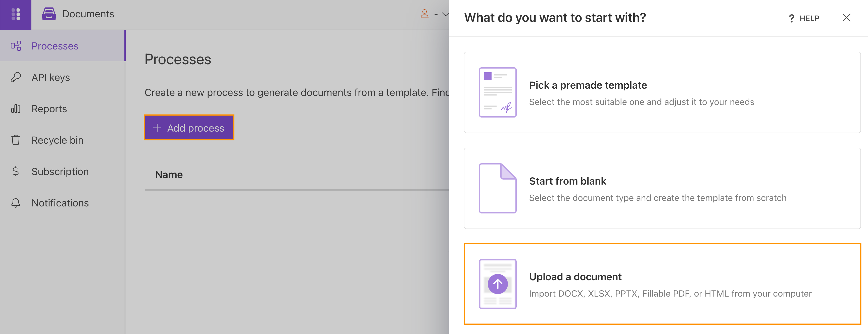The image size is (868, 334).
Task: Click the upload arrow document icon
Action: click(498, 284)
